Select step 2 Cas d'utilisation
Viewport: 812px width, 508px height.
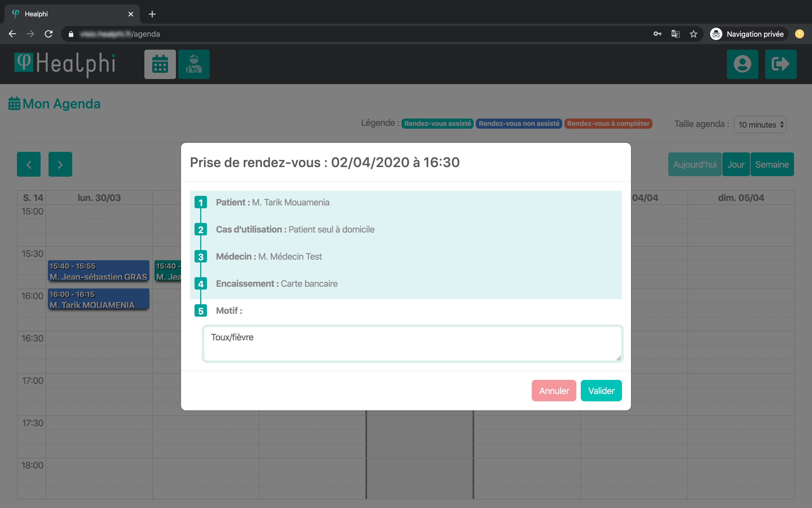201,229
